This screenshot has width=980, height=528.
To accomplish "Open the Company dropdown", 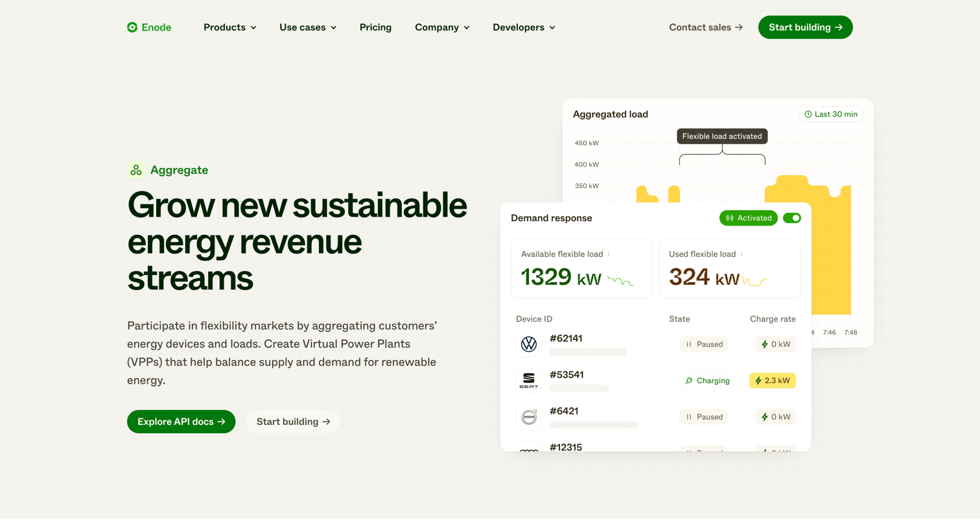I will tap(442, 27).
